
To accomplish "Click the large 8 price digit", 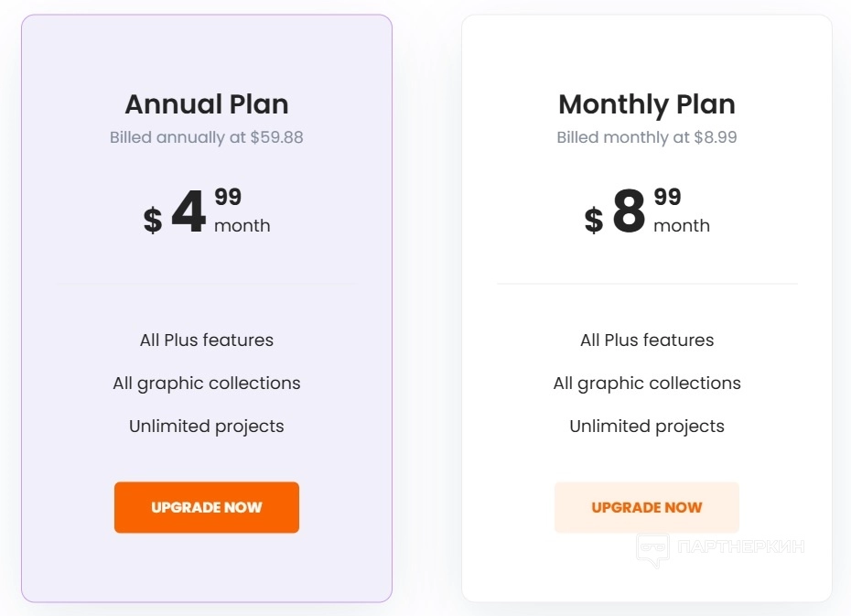I will click(x=629, y=213).
